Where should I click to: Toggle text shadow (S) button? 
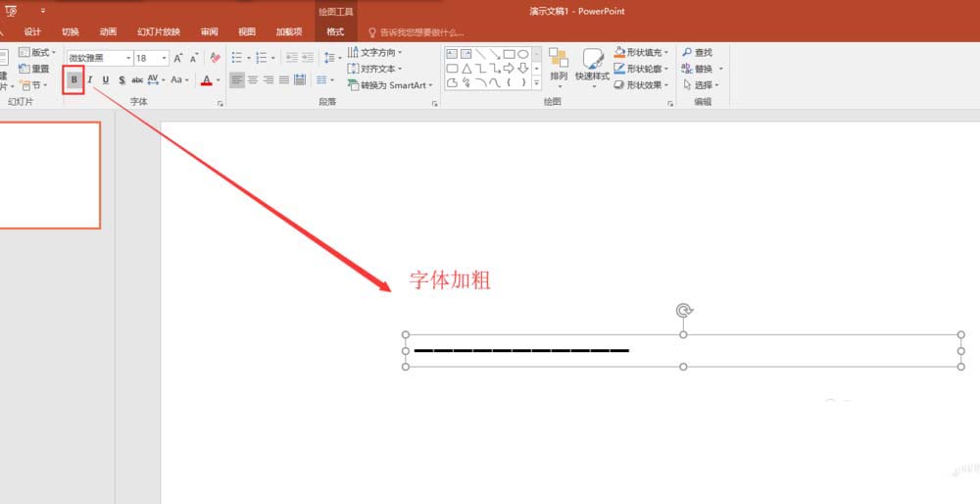122,80
